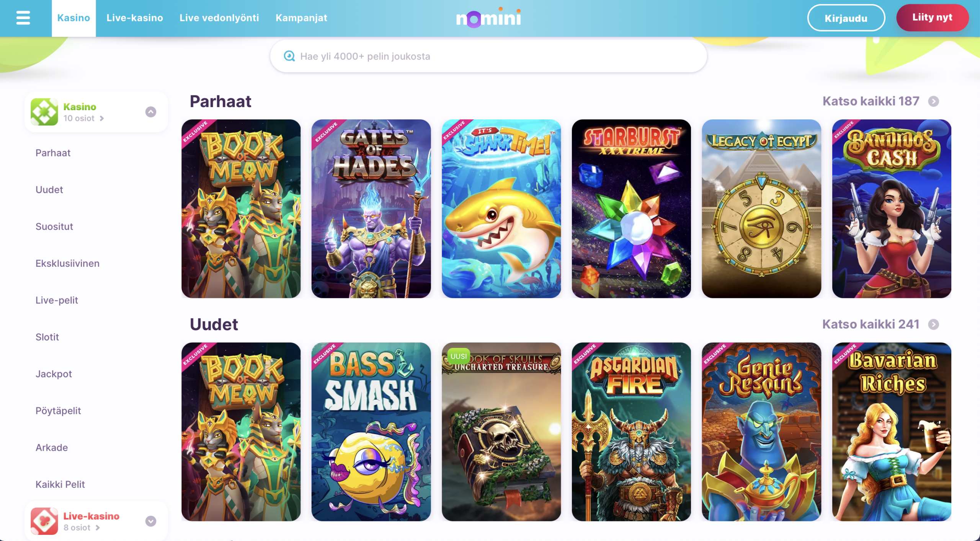Image resolution: width=980 pixels, height=541 pixels.
Task: Select Eksklusiivinen in the sidebar
Action: tap(67, 264)
